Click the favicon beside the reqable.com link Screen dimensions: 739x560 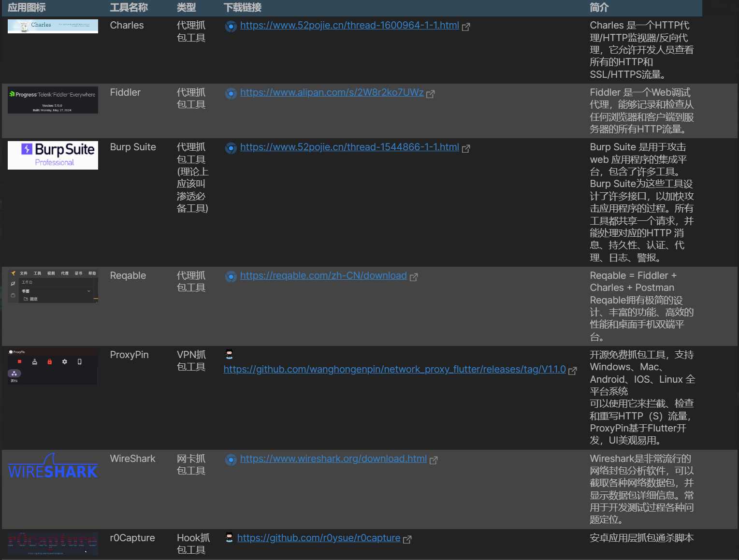pyautogui.click(x=231, y=277)
